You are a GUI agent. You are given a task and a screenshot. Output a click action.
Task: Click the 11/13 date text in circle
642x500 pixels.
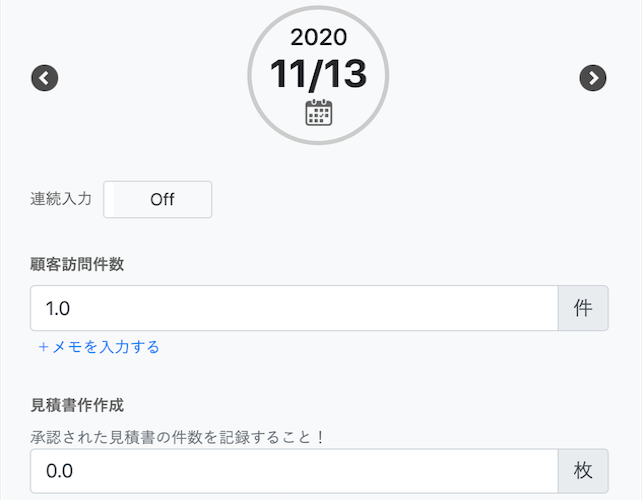[x=318, y=74]
